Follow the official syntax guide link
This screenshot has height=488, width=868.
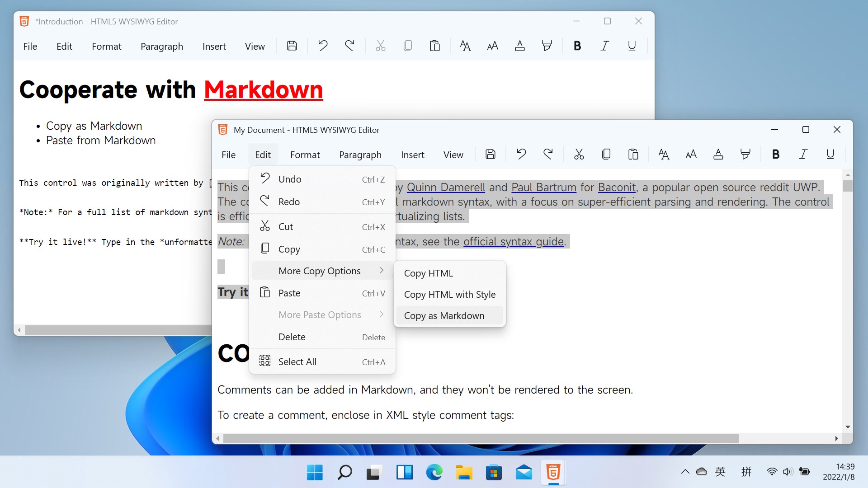pos(513,242)
